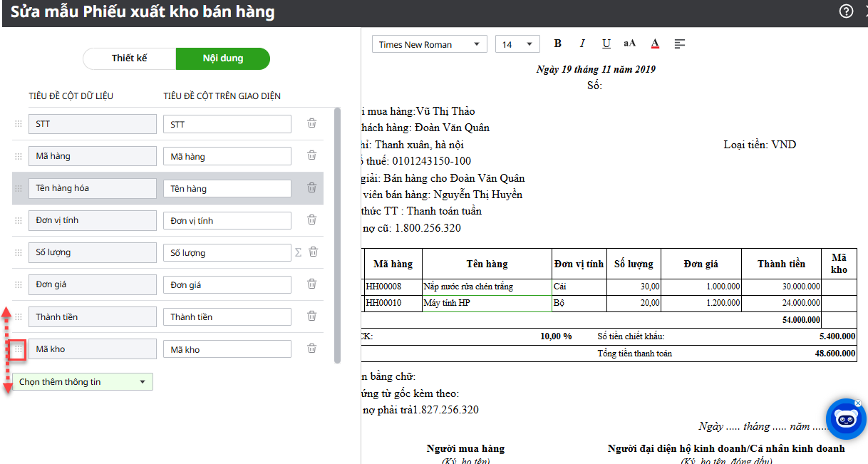Open the help question mark icon
868x464 pixels.
846,11
